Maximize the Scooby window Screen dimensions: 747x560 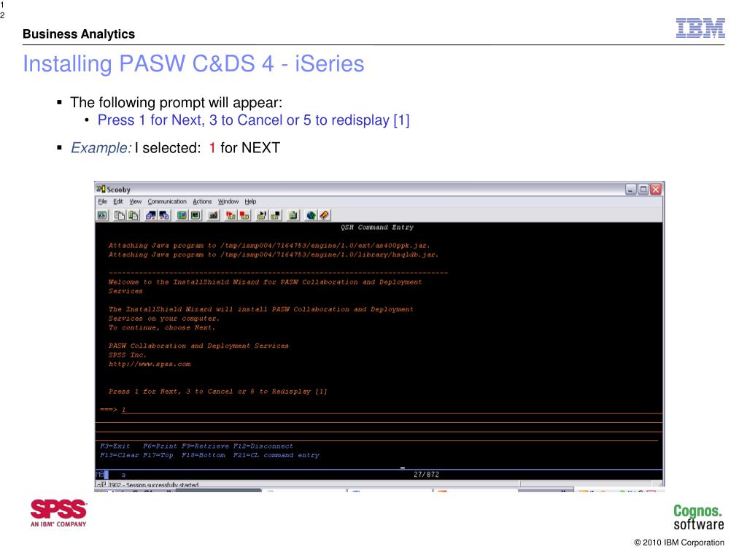click(x=643, y=190)
